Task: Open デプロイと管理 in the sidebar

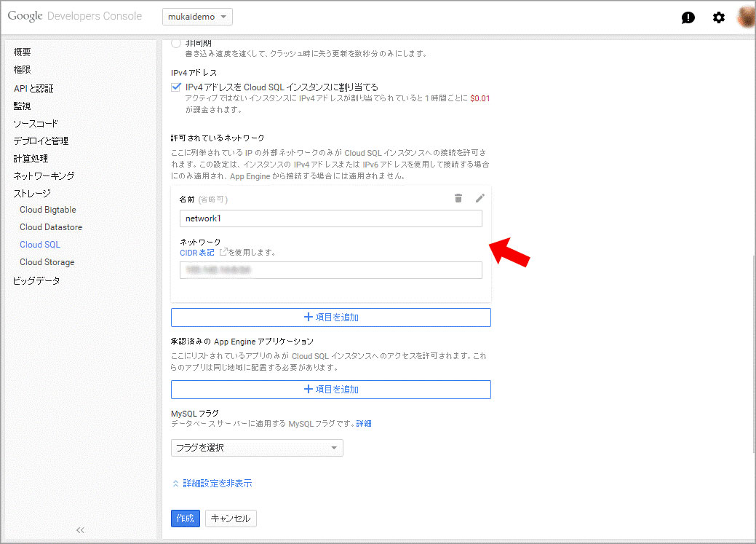Action: pos(41,141)
